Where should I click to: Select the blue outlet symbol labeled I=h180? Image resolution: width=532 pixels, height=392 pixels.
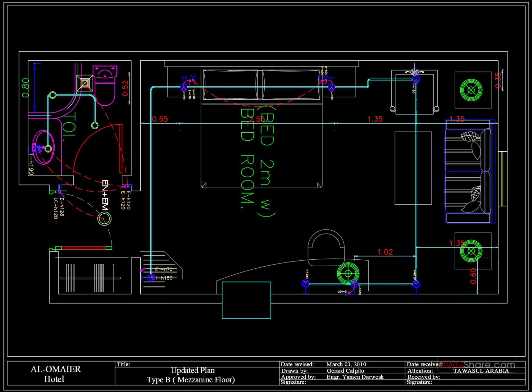tap(151, 277)
